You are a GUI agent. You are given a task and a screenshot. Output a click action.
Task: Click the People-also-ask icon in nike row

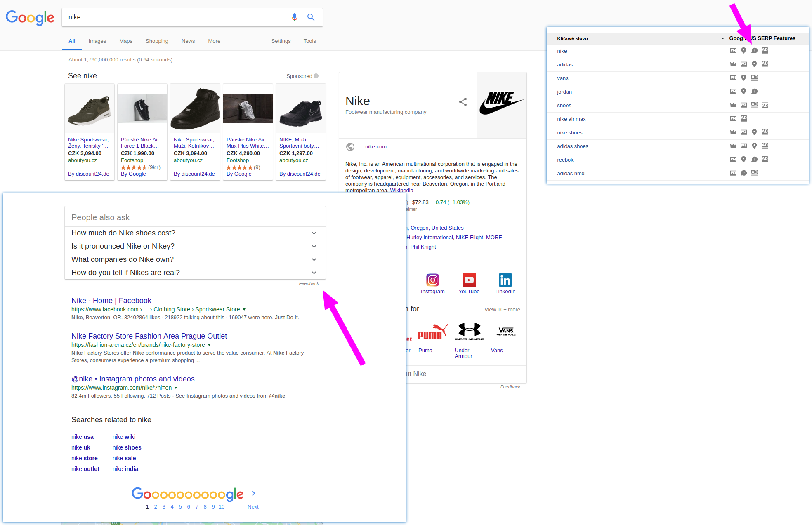click(754, 51)
